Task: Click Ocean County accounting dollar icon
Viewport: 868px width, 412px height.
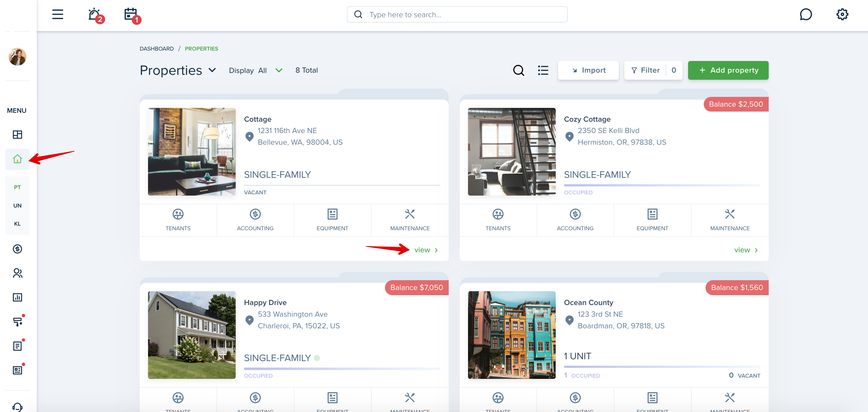Action: click(575, 398)
